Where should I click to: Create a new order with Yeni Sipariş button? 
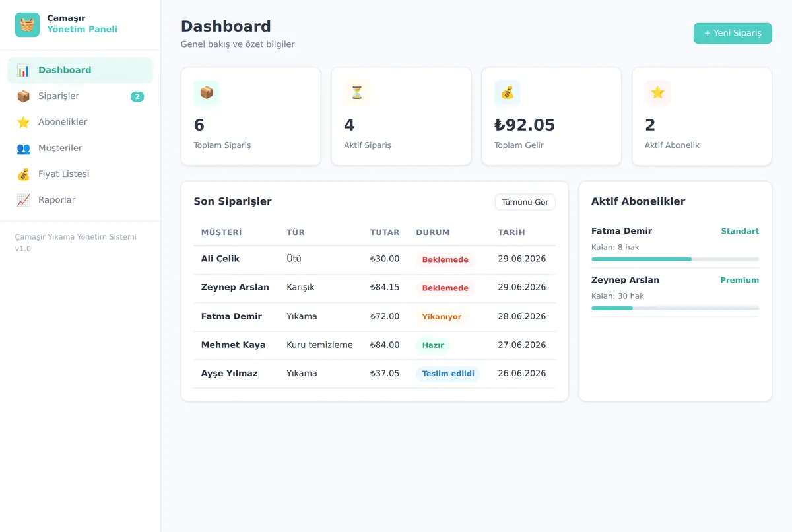[x=733, y=33]
